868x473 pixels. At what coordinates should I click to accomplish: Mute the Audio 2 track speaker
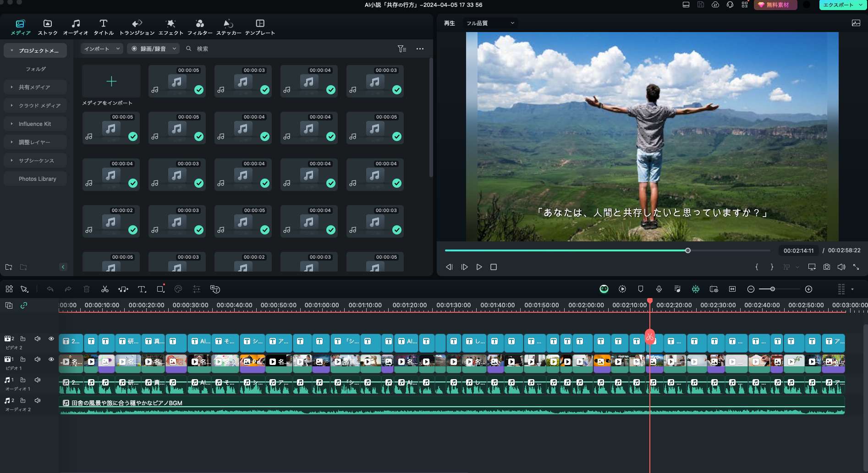(38, 401)
